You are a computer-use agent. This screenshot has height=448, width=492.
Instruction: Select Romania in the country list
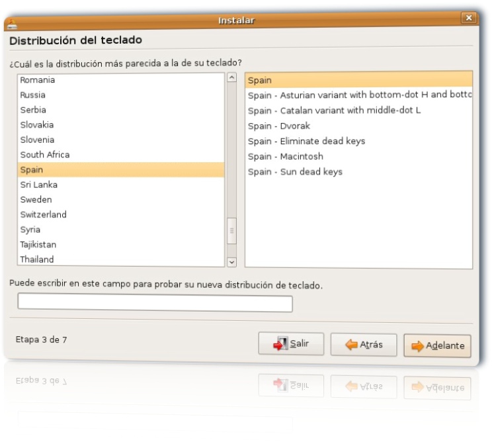(x=38, y=79)
